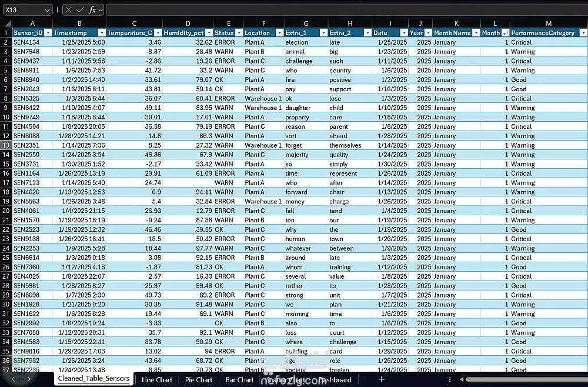This screenshot has height=387, width=588.
Task: Open Sensor_ID filter dropdown
Action: click(48, 33)
